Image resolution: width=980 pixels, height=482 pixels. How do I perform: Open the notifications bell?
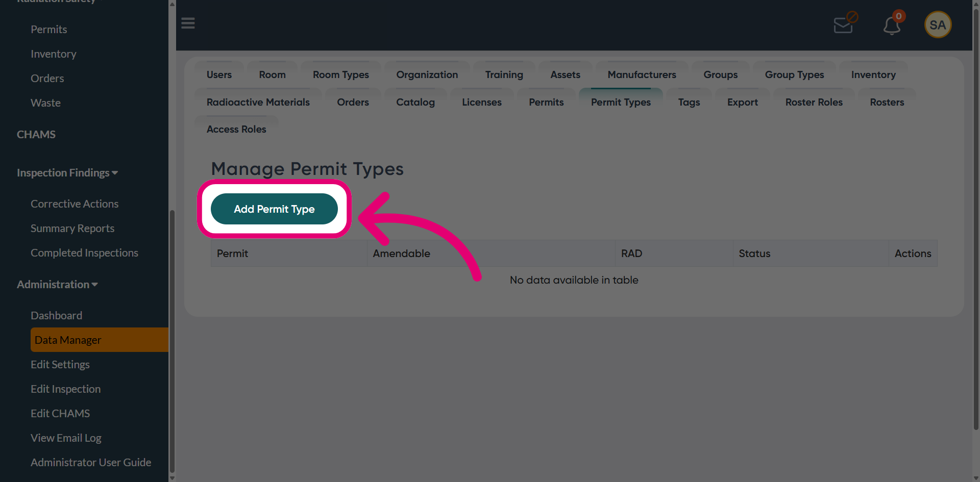pyautogui.click(x=892, y=24)
